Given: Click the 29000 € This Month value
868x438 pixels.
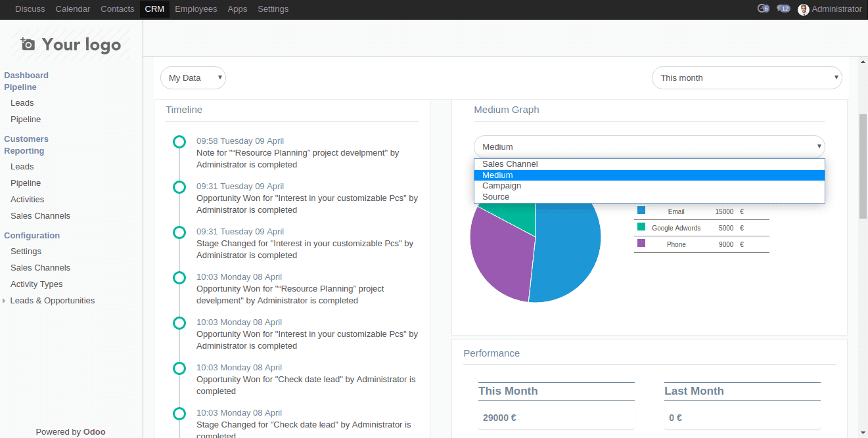Looking at the screenshot, I should point(499,418).
